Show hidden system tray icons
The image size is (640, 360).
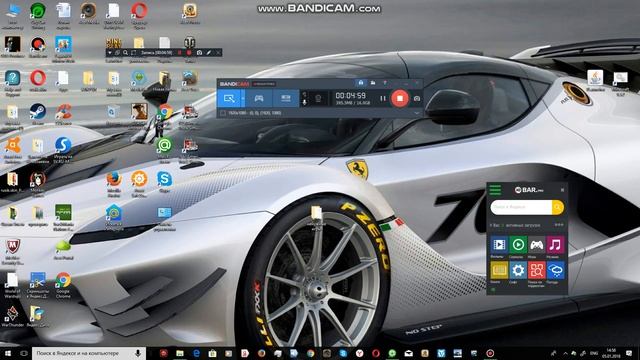pyautogui.click(x=565, y=353)
